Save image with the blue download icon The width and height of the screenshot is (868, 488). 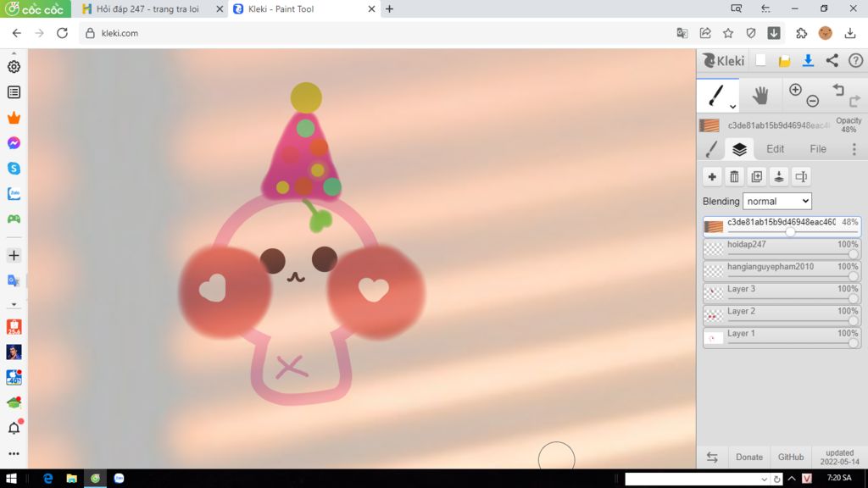808,60
